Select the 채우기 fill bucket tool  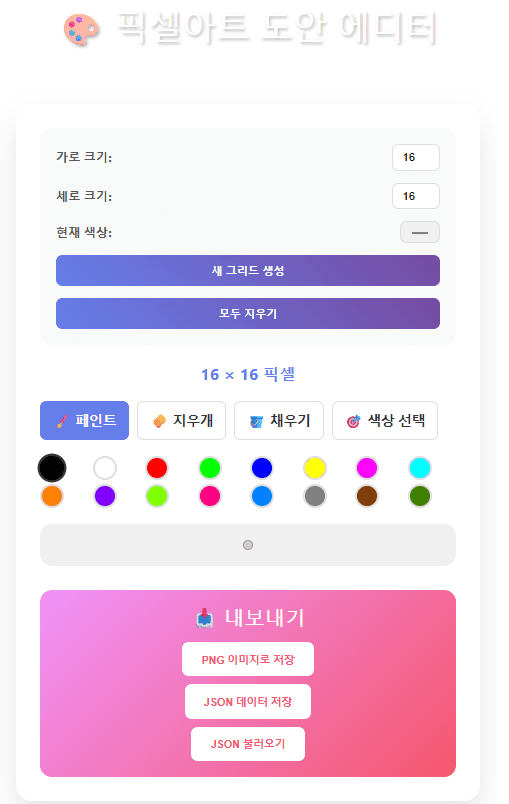[279, 420]
